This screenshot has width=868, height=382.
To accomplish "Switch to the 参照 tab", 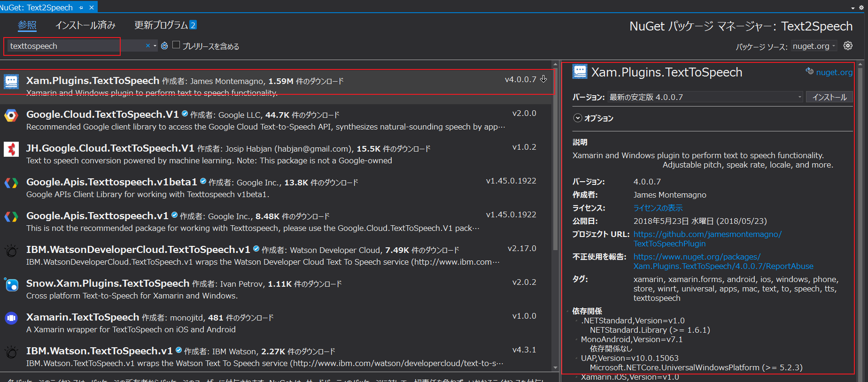I will tap(27, 25).
